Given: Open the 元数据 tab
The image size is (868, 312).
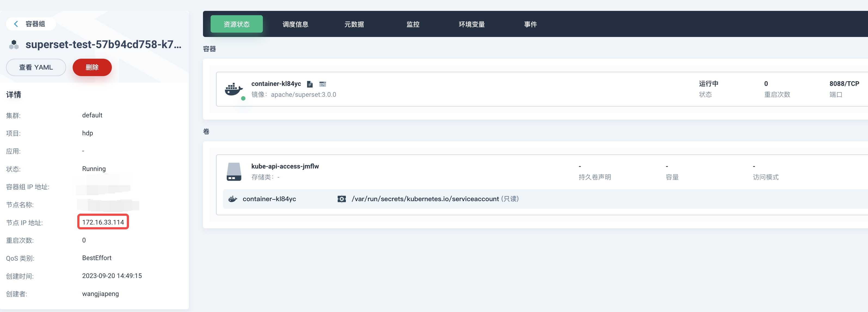Looking at the screenshot, I should coord(354,24).
